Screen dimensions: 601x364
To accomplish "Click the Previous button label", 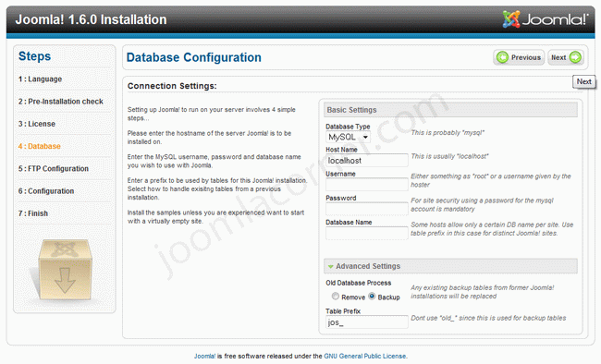I will [x=526, y=57].
